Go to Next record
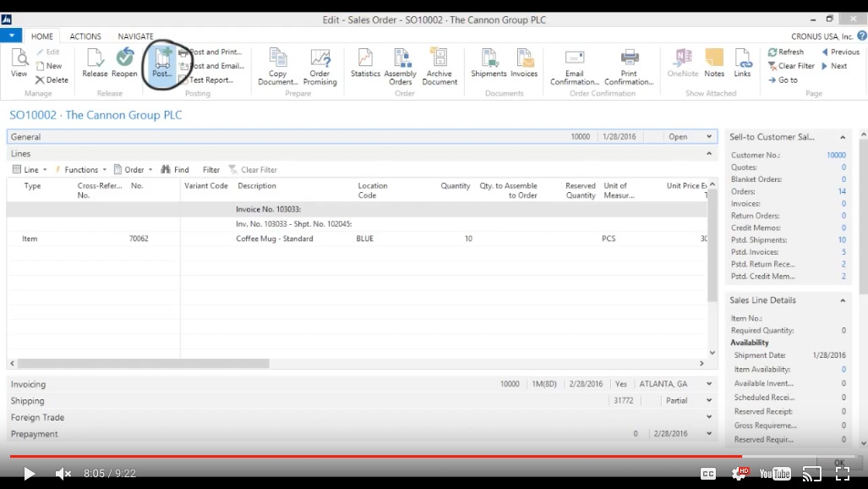Viewport: 868px width, 489px height. 834,65
